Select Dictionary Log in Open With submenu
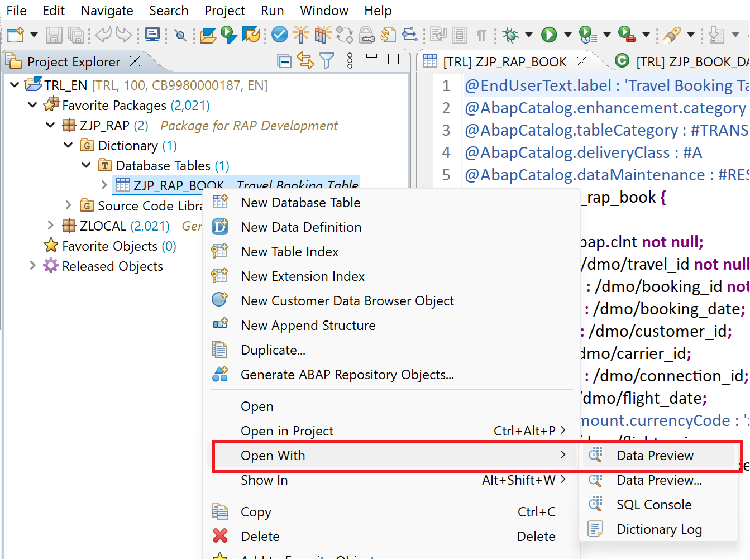 pos(659,529)
